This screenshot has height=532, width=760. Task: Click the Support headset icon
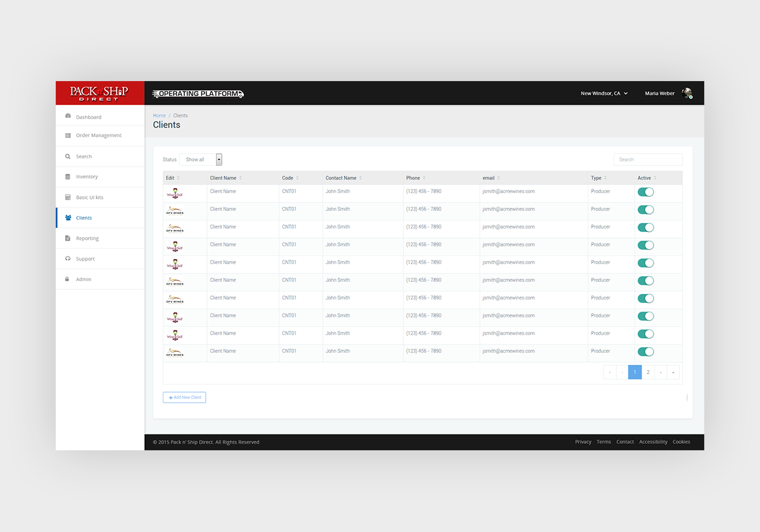pos(68,259)
